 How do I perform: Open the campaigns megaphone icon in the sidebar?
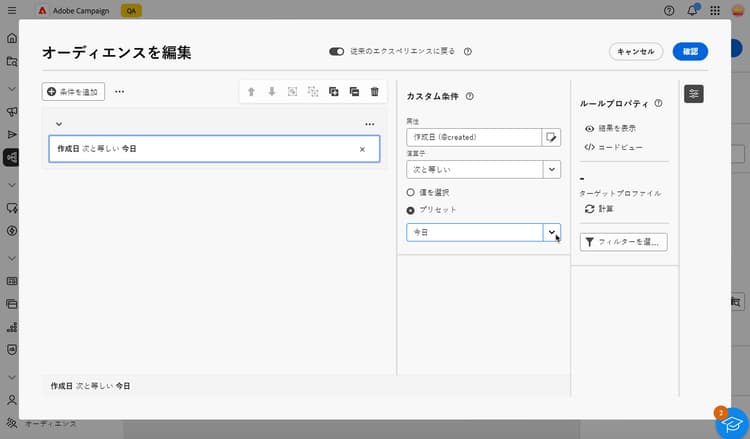[12, 111]
